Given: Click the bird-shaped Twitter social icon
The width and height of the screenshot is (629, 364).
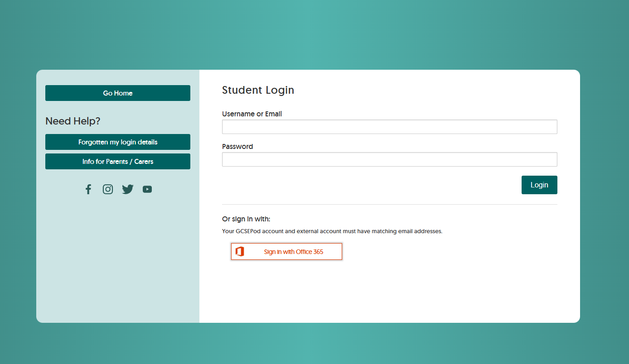Looking at the screenshot, I should click(x=127, y=189).
